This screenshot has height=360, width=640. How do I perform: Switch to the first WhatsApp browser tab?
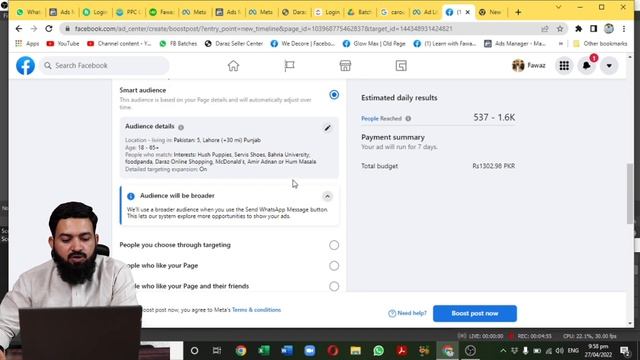29,12
